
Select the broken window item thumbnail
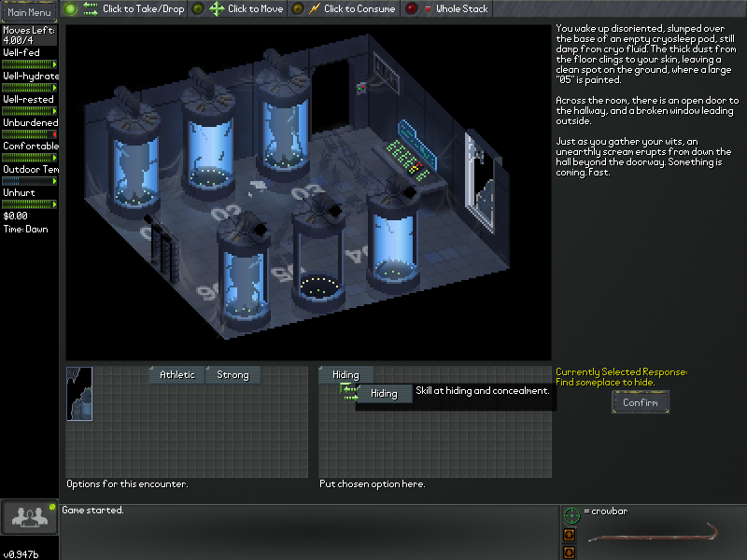point(79,392)
